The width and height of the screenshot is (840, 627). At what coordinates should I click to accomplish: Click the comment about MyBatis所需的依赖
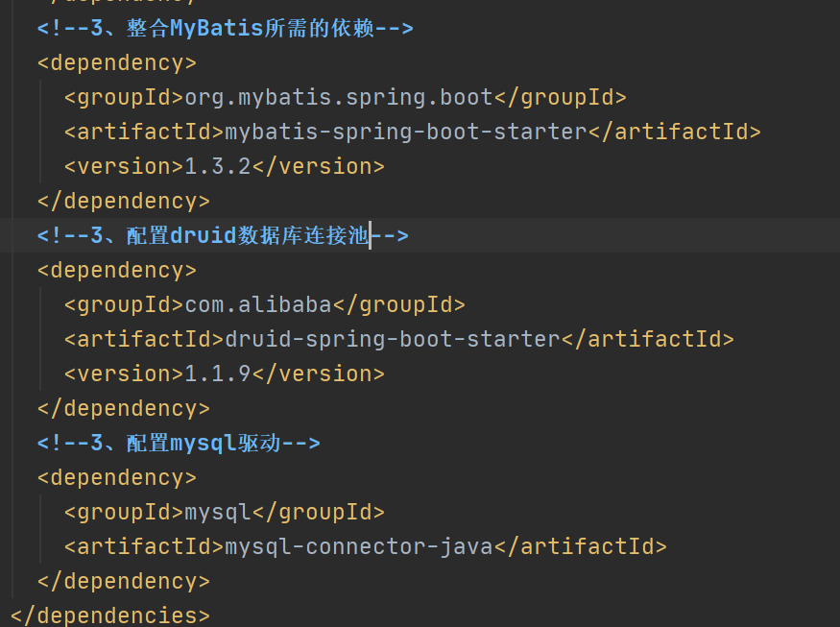(x=225, y=28)
